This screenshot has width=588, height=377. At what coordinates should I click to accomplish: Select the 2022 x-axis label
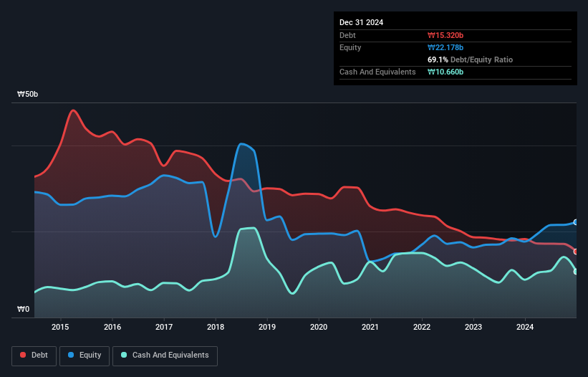tap(422, 327)
